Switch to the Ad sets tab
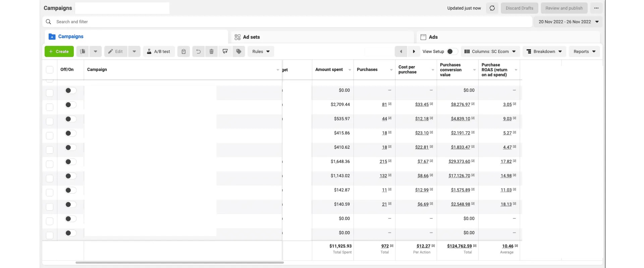 [251, 37]
